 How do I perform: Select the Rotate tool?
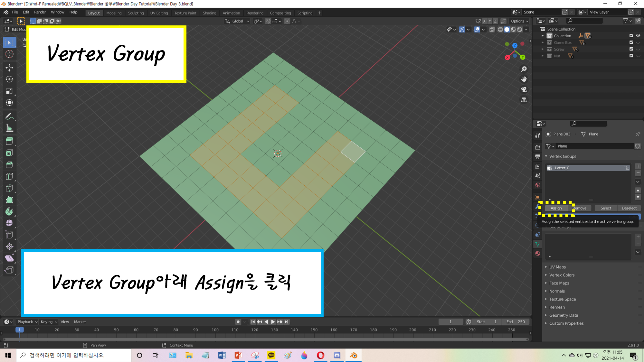click(x=9, y=79)
